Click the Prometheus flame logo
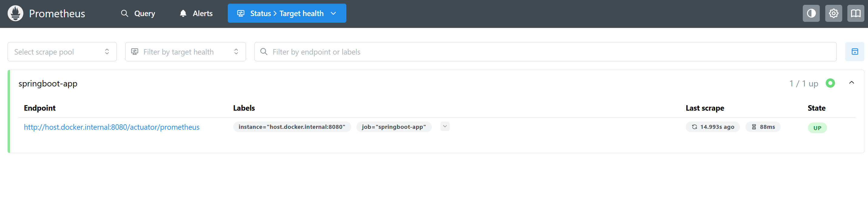 15,13
